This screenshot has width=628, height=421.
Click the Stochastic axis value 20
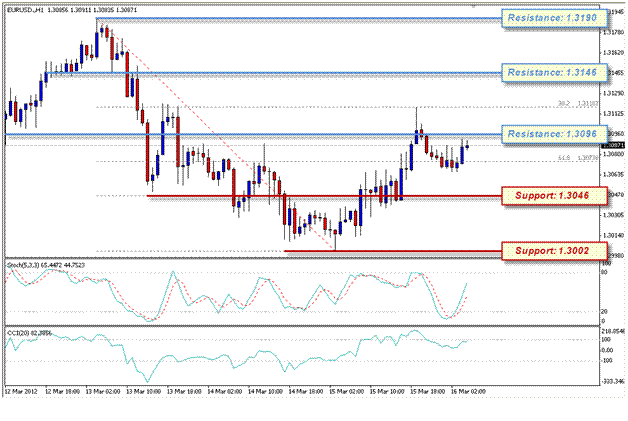point(605,311)
